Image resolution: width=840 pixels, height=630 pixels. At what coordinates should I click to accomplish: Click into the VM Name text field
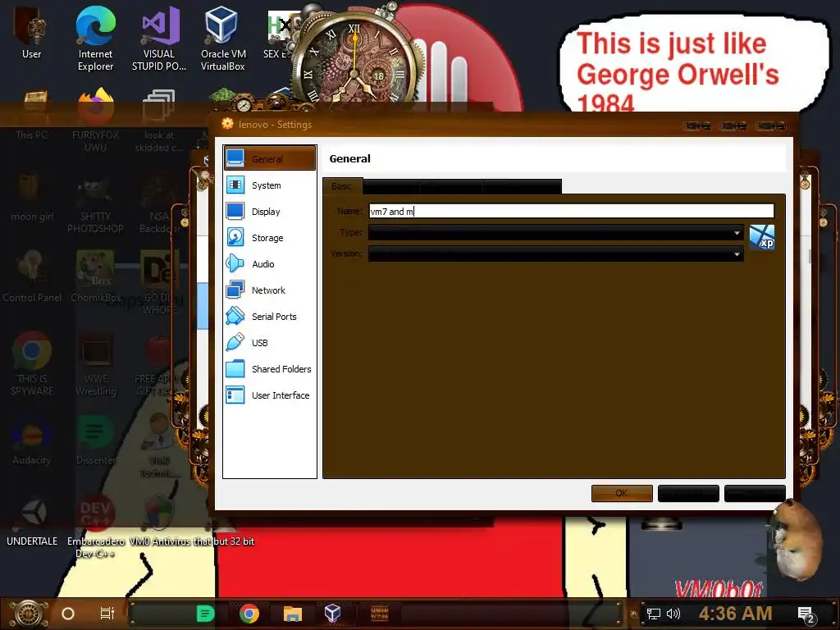pyautogui.click(x=571, y=211)
